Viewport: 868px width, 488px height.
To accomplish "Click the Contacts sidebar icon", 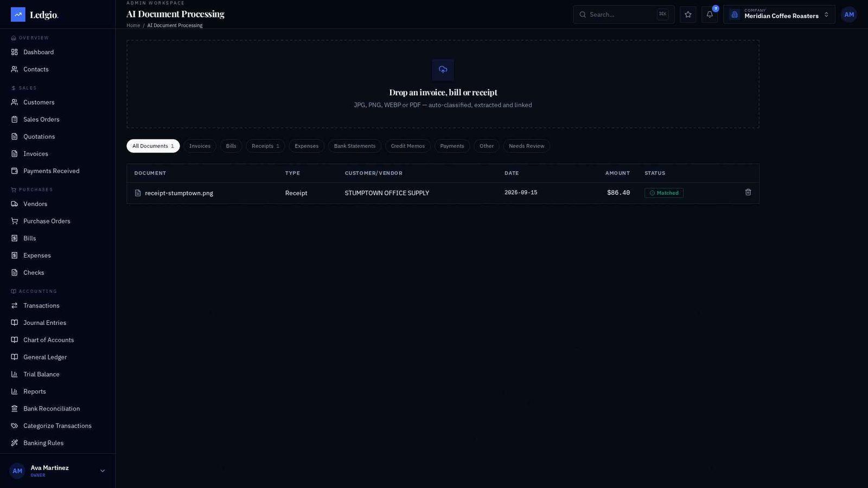I will click(x=15, y=69).
